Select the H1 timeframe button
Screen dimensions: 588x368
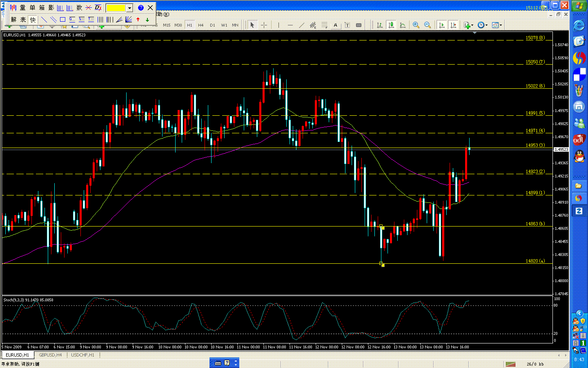pos(189,25)
